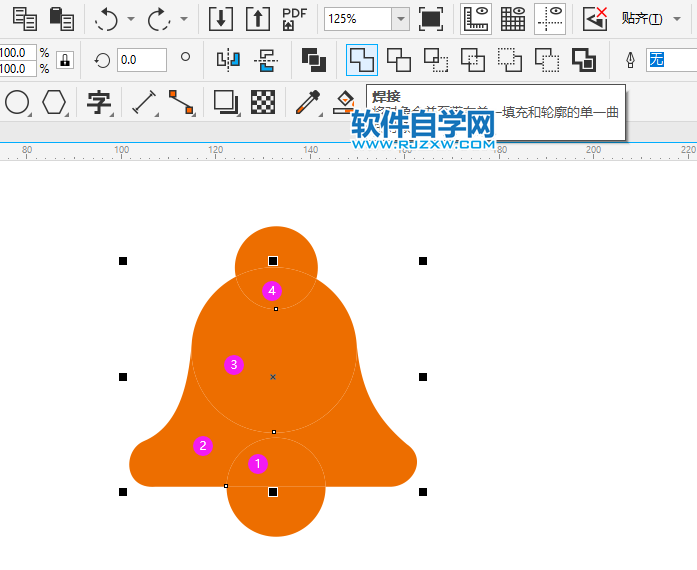Select the Text (字) tool
Image resolution: width=697 pixels, height=570 pixels.
[98, 102]
